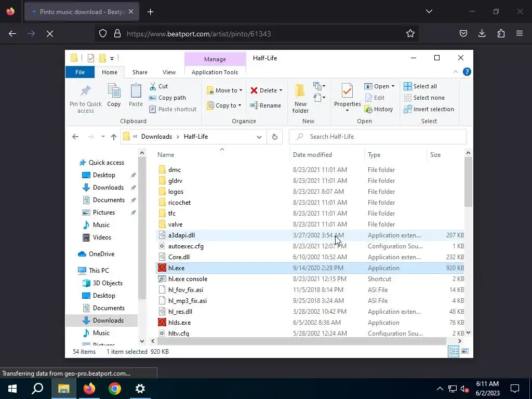Open the Windows Start menu
The height and width of the screenshot is (399, 532).
click(x=12, y=389)
